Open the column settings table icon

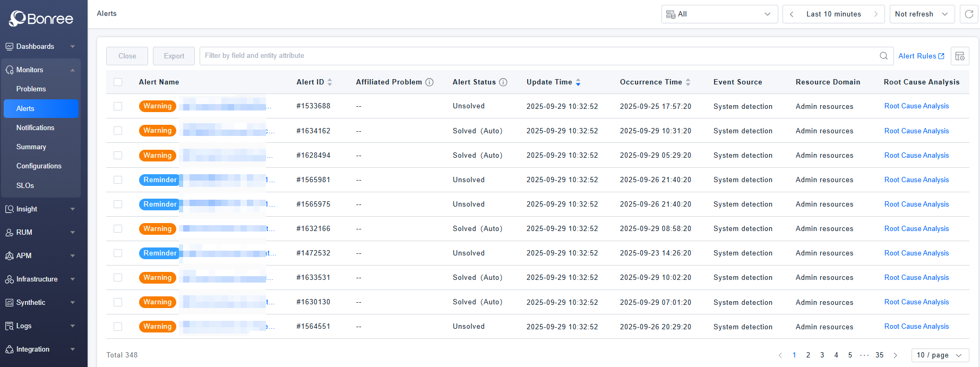pyautogui.click(x=960, y=56)
